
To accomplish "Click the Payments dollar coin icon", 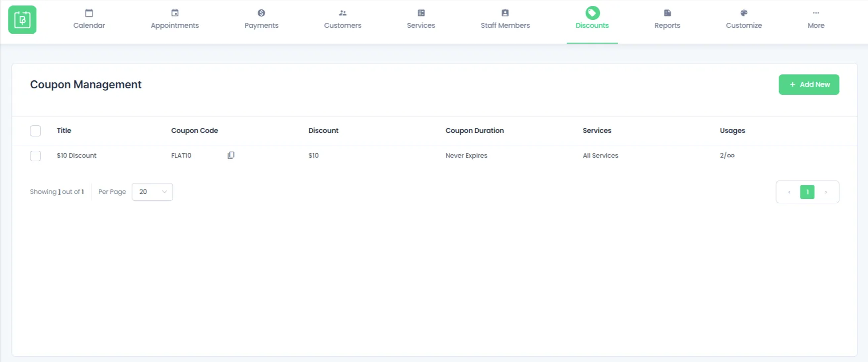I will point(261,13).
